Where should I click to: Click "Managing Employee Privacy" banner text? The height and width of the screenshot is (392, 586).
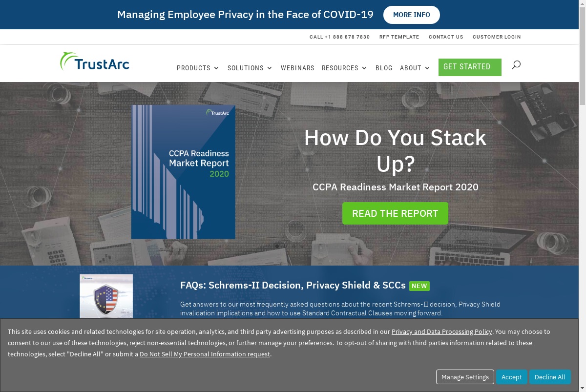click(x=245, y=15)
